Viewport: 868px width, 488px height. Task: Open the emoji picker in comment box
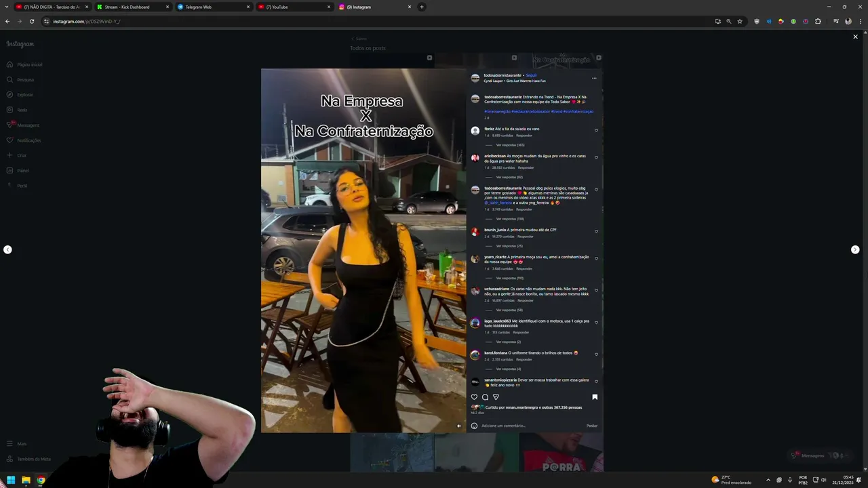(474, 426)
